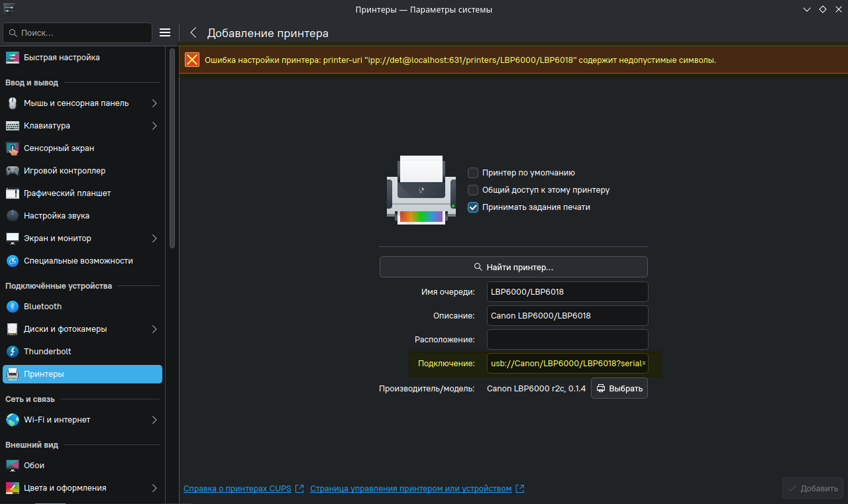
Task: Click the Bluetooth icon in sidebar
Action: coord(13,307)
